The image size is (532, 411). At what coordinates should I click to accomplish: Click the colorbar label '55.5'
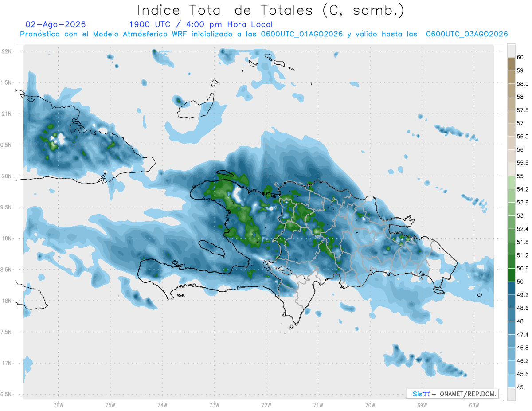click(523, 163)
